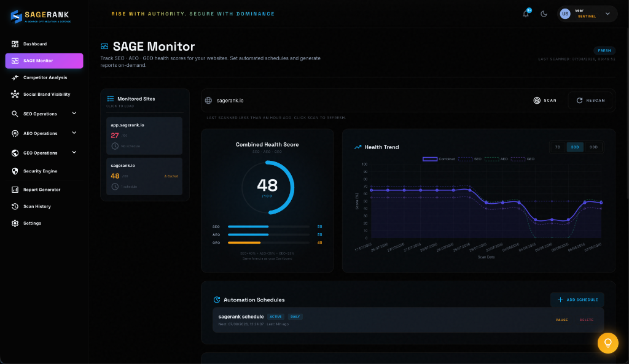Click the combined health score gauge
This screenshot has width=629, height=364.
[268, 187]
